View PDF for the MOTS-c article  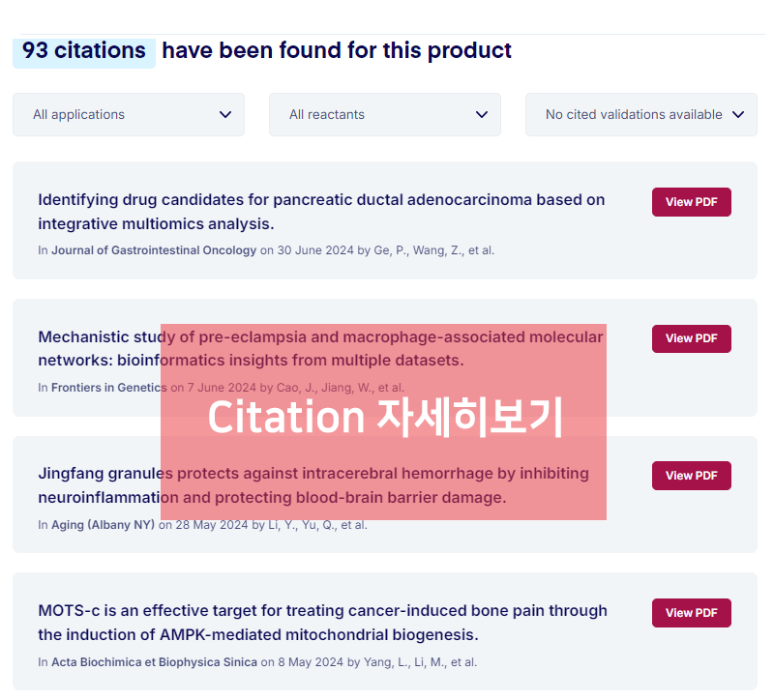coord(691,613)
